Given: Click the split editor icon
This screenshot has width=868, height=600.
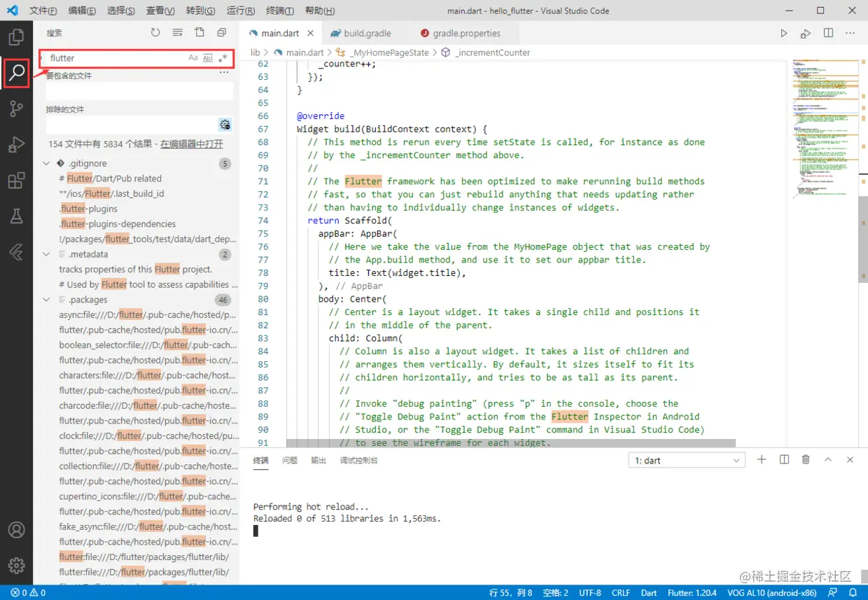Looking at the screenshot, I should point(828,33).
